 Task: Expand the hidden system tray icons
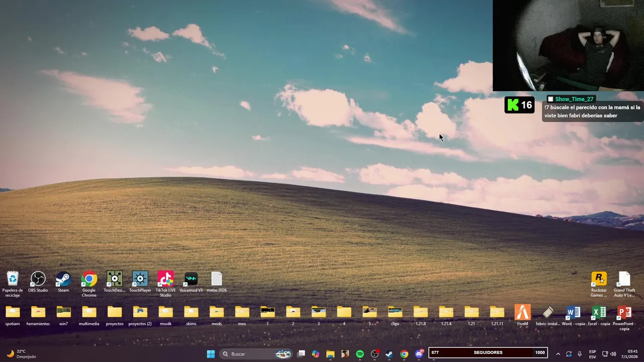click(558, 354)
